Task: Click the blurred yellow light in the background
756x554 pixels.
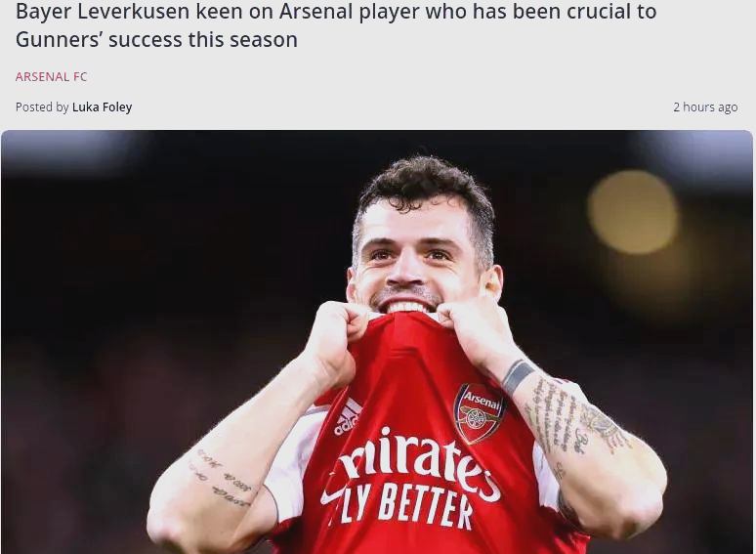Action: (x=633, y=211)
